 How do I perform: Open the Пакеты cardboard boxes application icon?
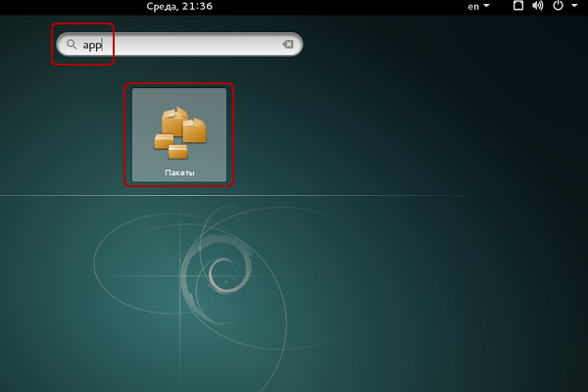(180, 133)
